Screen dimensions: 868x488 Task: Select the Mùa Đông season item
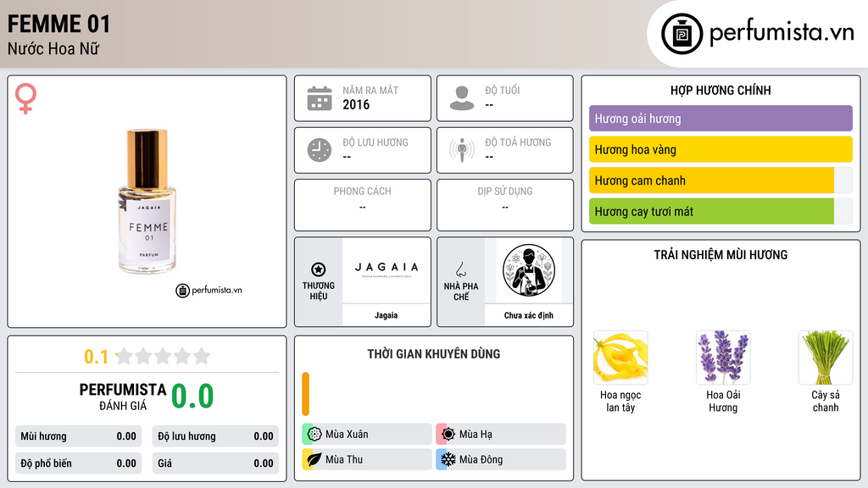[x=501, y=459]
